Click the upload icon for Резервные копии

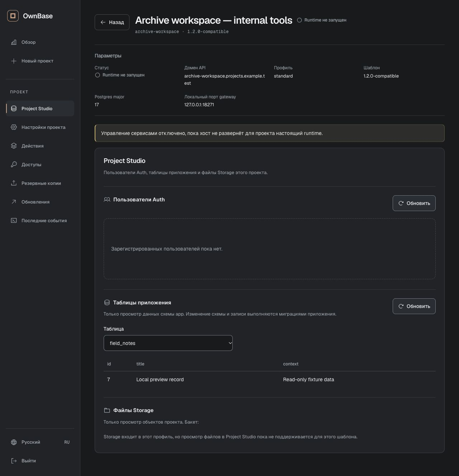click(14, 183)
